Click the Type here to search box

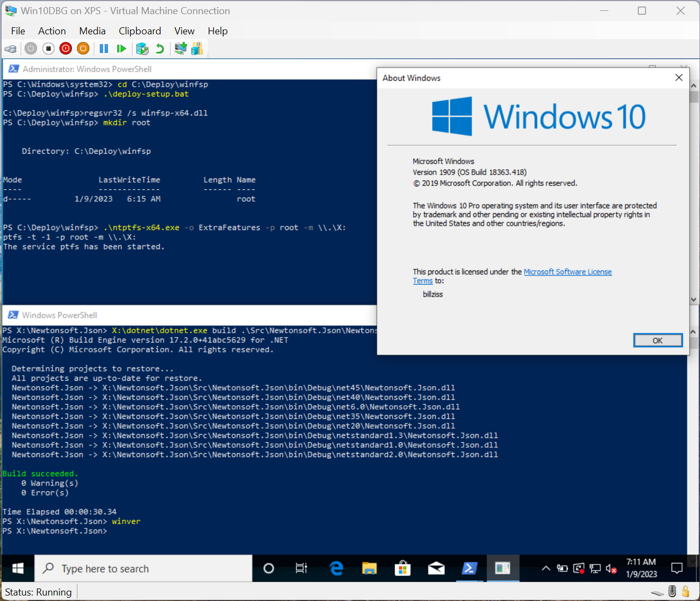[x=143, y=568]
